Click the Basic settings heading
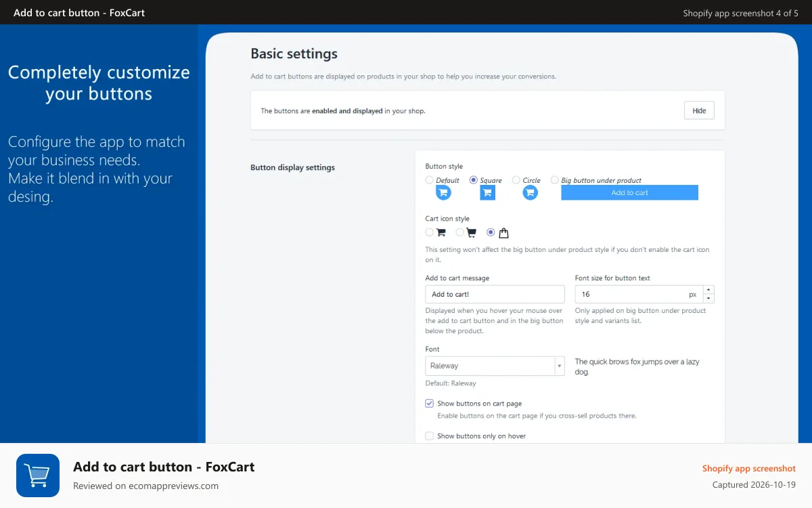The image size is (812, 508). point(294,54)
